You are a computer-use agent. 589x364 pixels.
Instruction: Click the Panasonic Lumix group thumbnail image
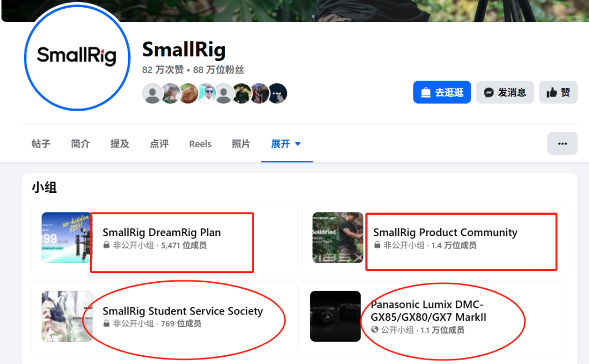(335, 316)
